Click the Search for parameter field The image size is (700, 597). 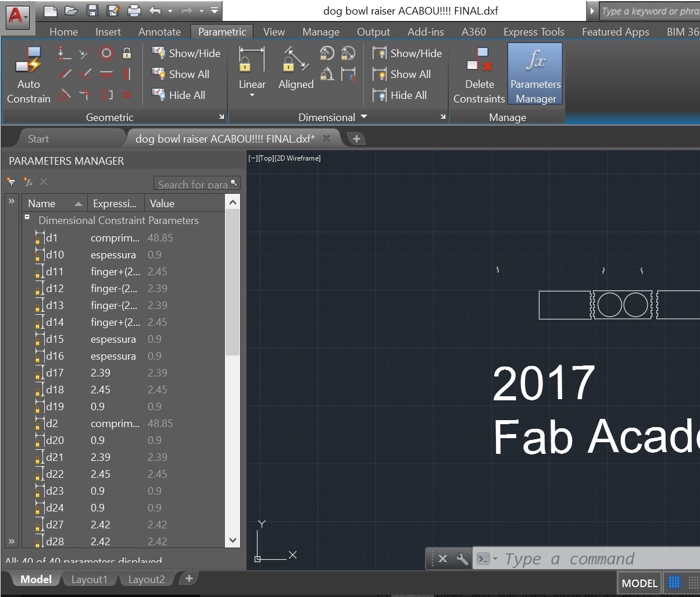pyautogui.click(x=197, y=183)
